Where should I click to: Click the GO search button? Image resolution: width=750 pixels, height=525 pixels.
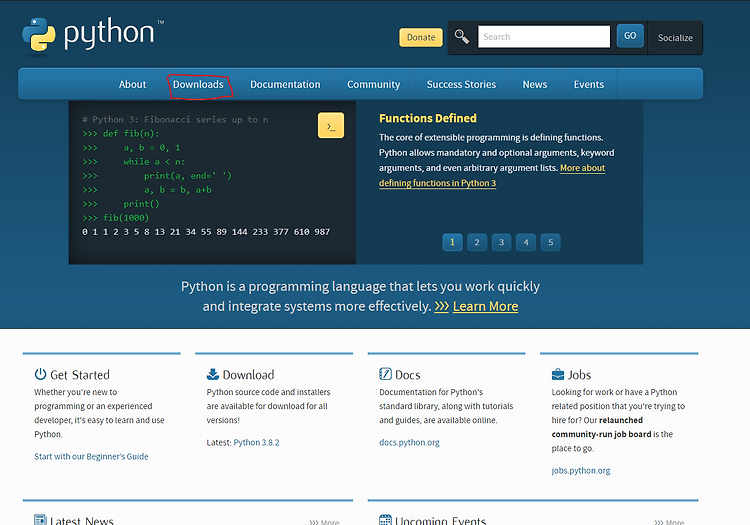(x=630, y=36)
